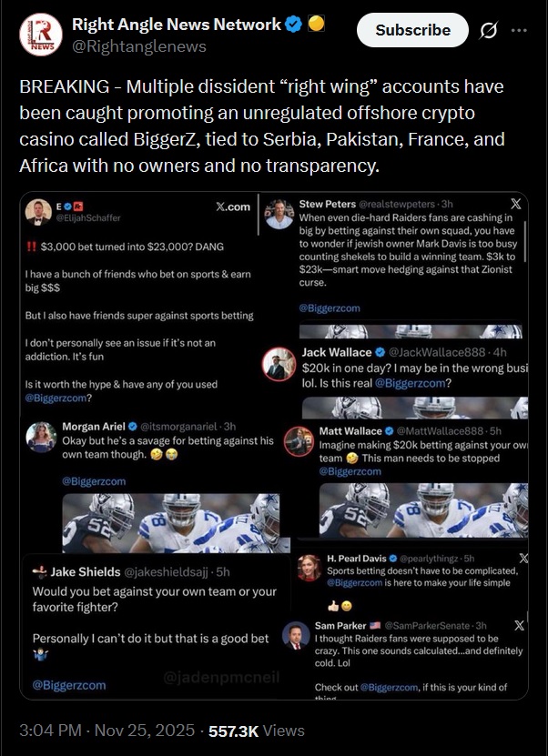548x756 pixels.
Task: Click the Right Angle News Network name
Action: click(x=177, y=25)
